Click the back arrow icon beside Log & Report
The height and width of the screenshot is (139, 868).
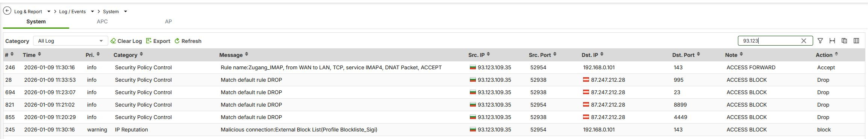coord(7,11)
